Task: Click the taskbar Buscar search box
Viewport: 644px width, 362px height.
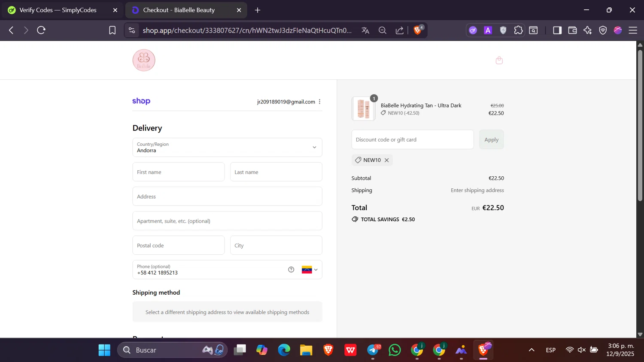Action: coord(172,350)
